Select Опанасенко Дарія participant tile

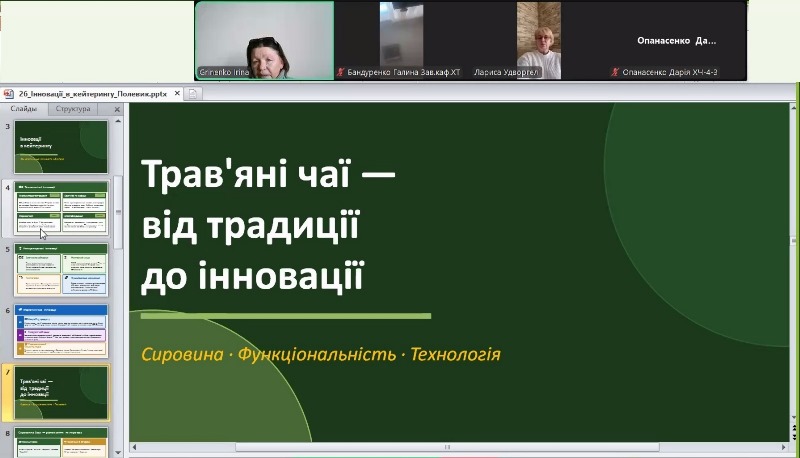pyautogui.click(x=677, y=41)
